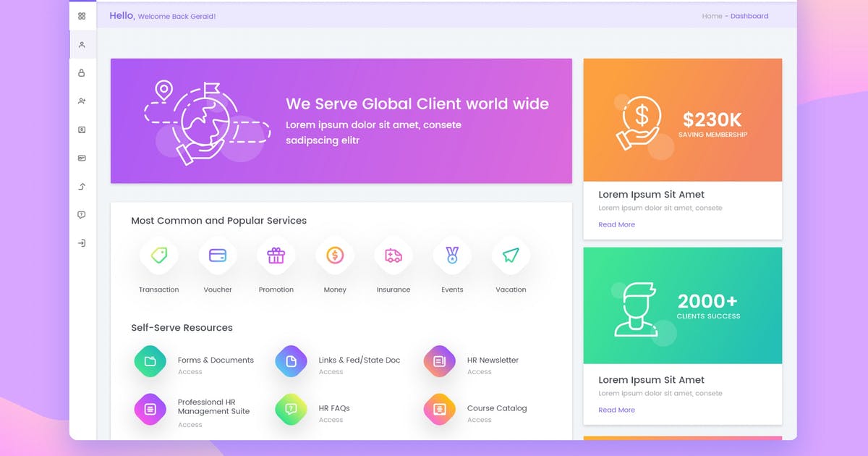
Task: Select the Promotion gift icon
Action: coord(276,255)
